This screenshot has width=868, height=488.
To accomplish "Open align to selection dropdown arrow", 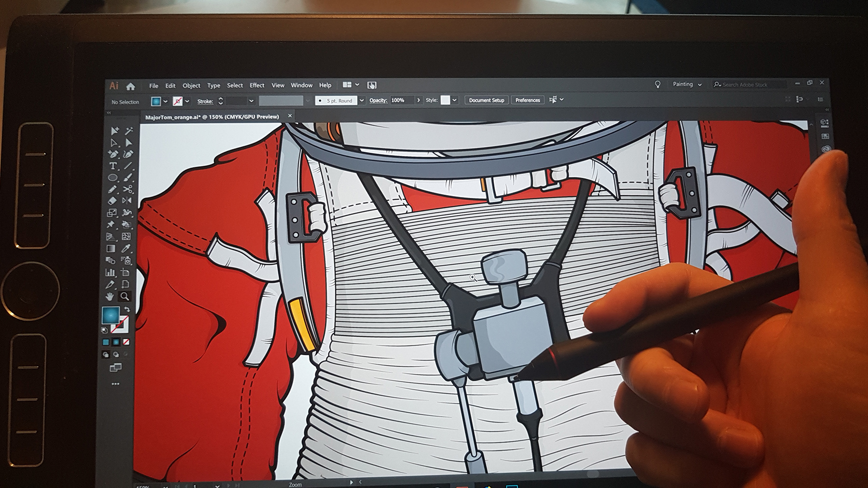I will (x=562, y=100).
